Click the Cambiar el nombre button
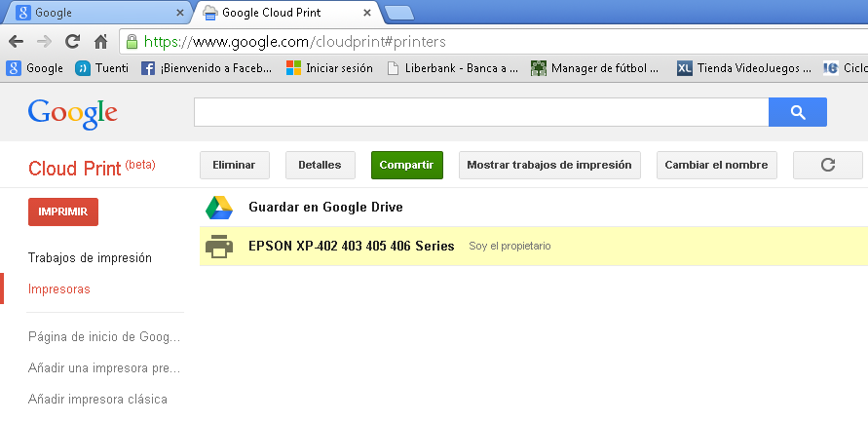868x423 pixels. pos(716,165)
